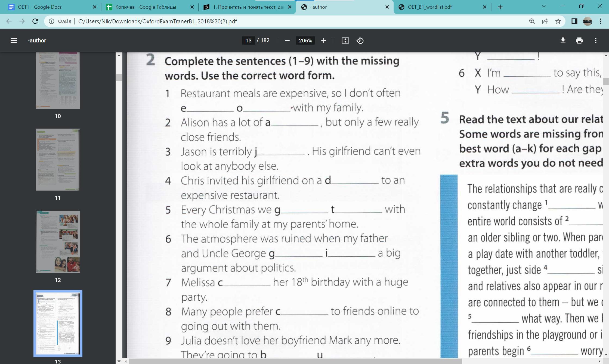Image resolution: width=609 pixels, height=364 pixels.
Task: Print the PDF document
Action: [579, 41]
